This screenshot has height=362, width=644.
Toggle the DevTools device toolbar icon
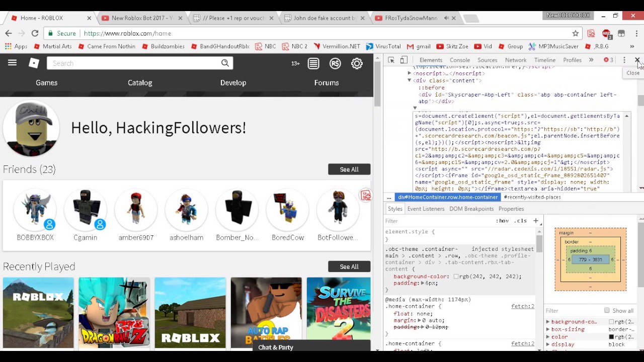404,60
